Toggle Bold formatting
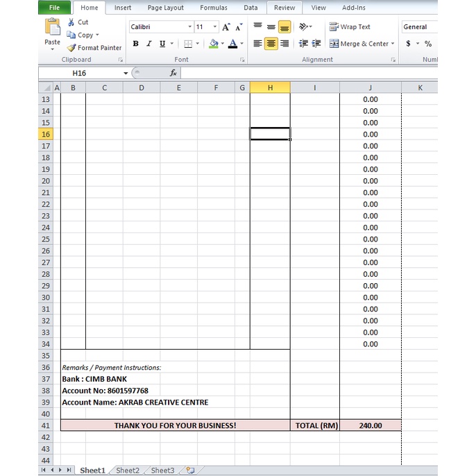Viewport: 476px width, 476px height. pos(136,44)
